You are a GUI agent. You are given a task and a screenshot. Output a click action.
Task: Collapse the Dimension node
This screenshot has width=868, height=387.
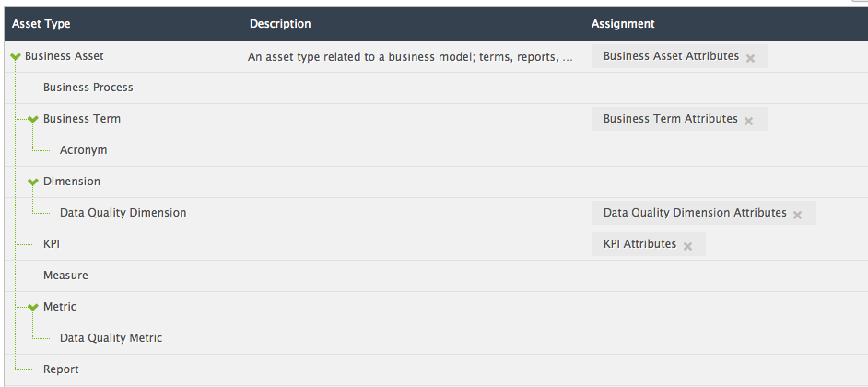pyautogui.click(x=33, y=182)
